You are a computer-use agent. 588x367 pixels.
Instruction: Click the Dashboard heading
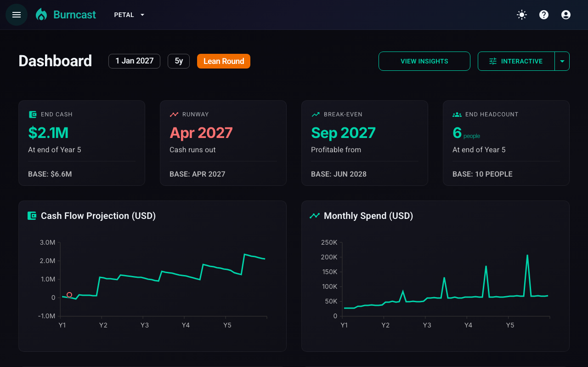tap(55, 61)
